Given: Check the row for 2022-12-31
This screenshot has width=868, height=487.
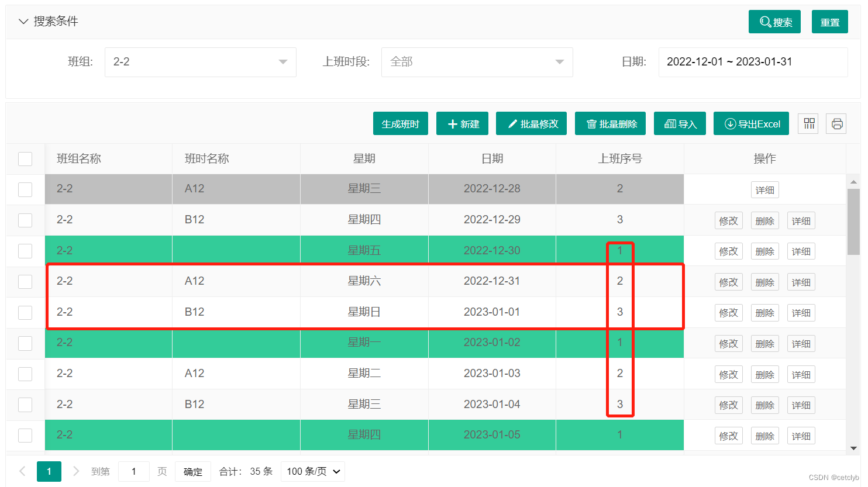Looking at the screenshot, I should point(25,282).
